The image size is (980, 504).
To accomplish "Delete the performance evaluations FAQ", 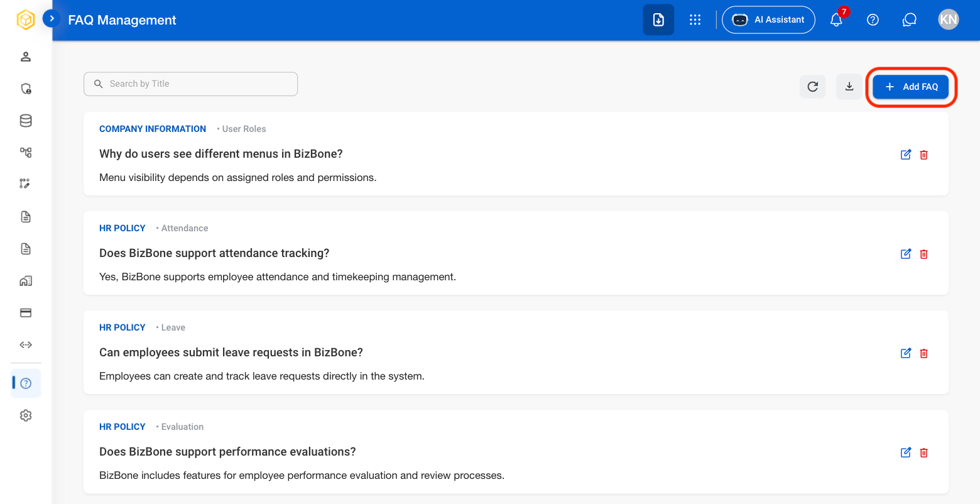I will tap(924, 452).
